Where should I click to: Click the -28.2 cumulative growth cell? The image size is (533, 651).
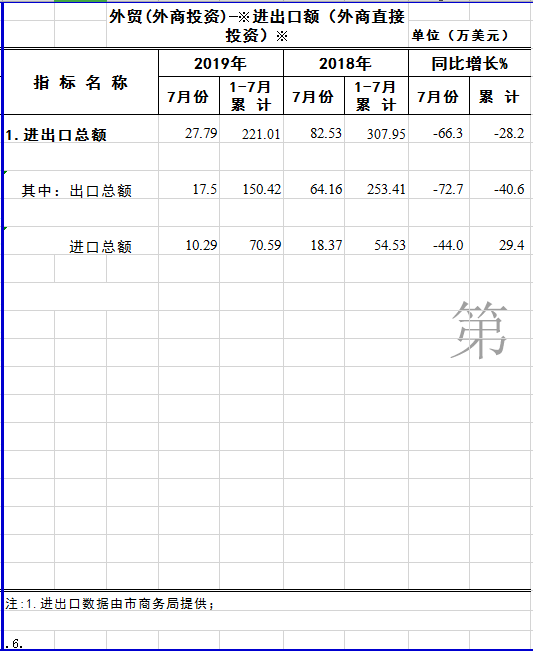coord(501,129)
